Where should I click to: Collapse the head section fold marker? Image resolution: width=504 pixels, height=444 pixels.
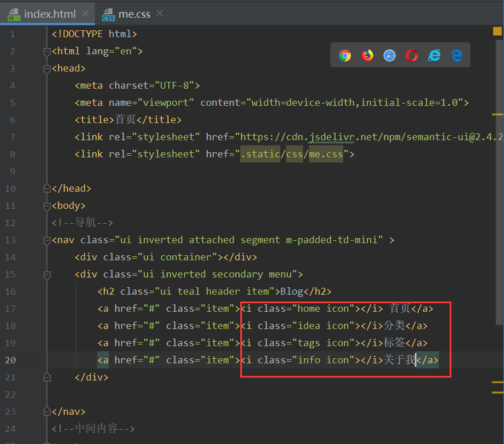(x=47, y=69)
